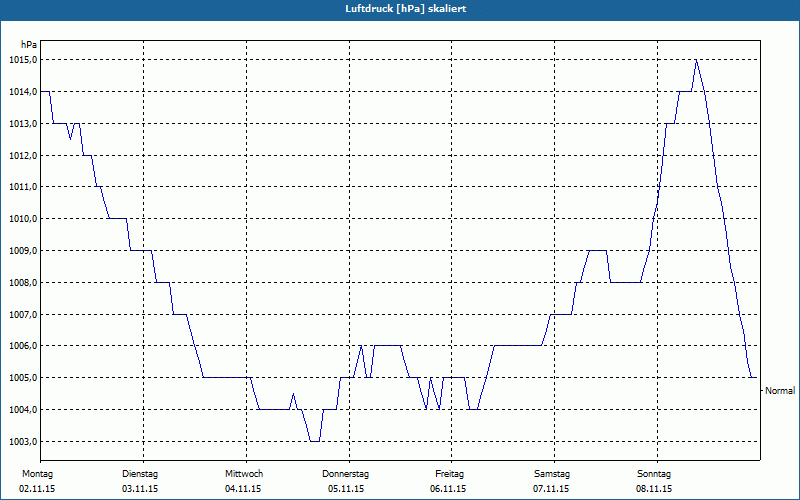
Task: Click the date 02.11.15
Action: pos(37,489)
